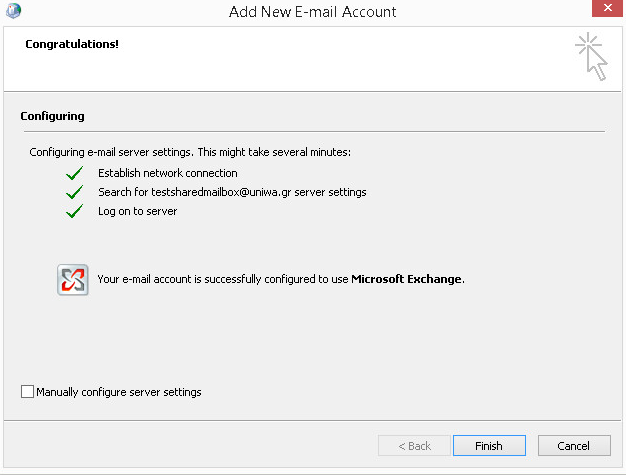626x475 pixels.
Task: Click the Manually configure server settings label
Action: pyautogui.click(x=119, y=392)
